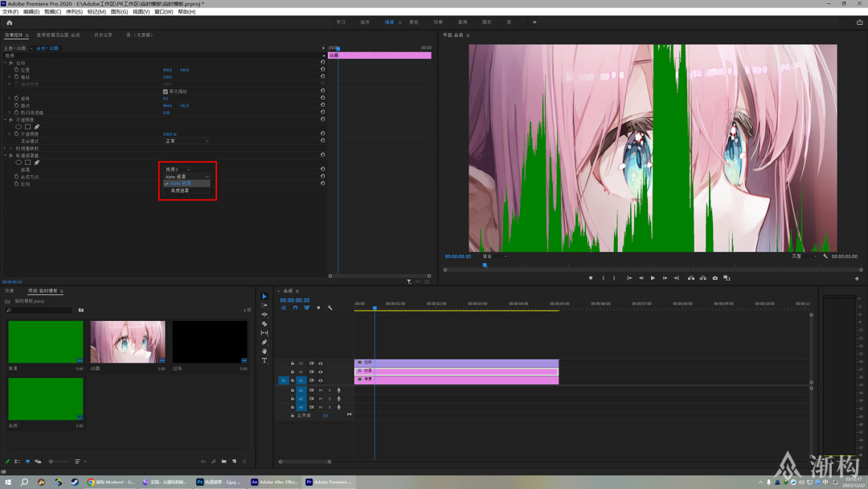Open timeline display settings wrench
This screenshot has height=489, width=868.
point(330,308)
